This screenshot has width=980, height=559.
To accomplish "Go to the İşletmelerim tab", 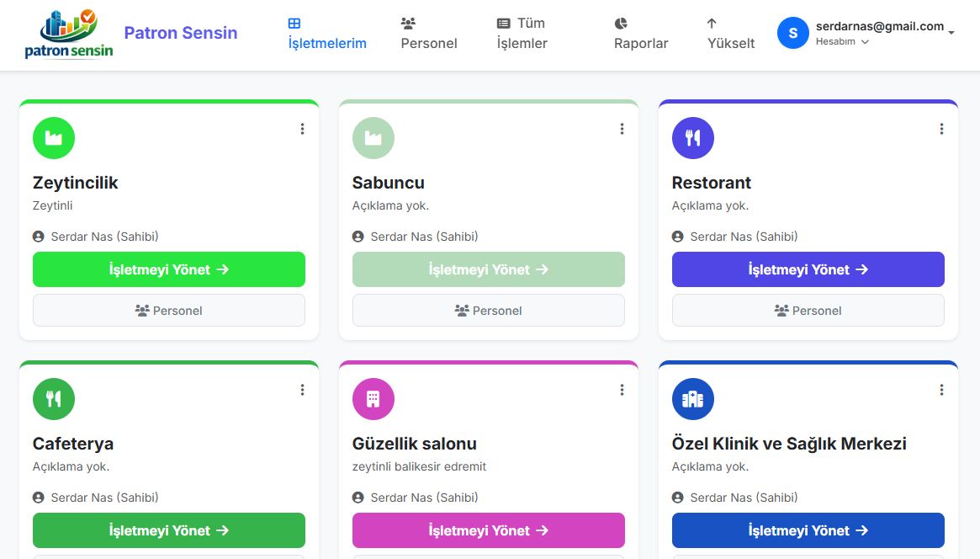I will (x=327, y=34).
